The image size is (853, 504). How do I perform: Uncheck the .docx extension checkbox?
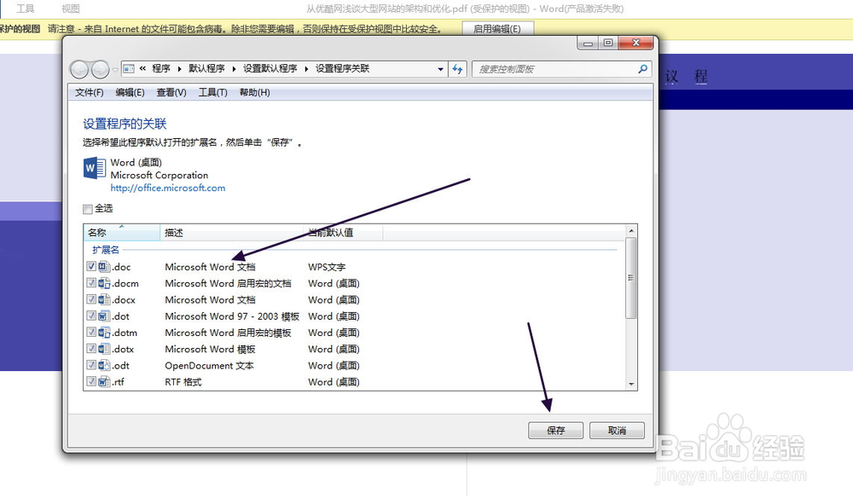pos(91,299)
